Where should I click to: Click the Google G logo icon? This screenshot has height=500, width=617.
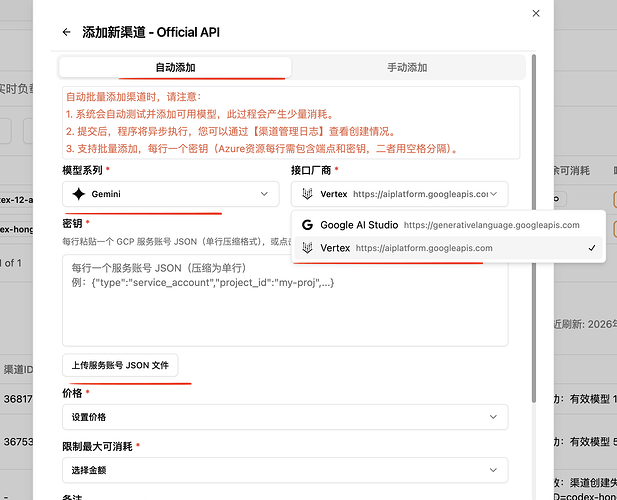(307, 225)
